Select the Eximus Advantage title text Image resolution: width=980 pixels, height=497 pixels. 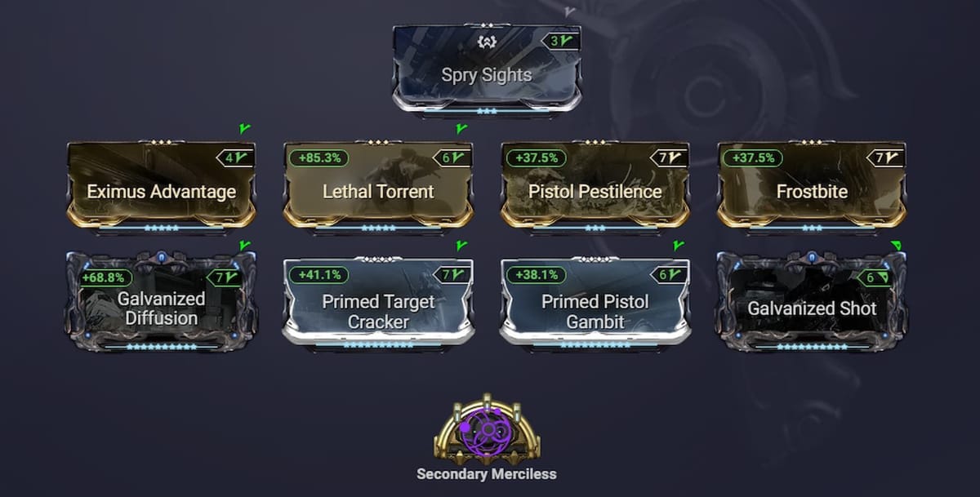(x=160, y=192)
